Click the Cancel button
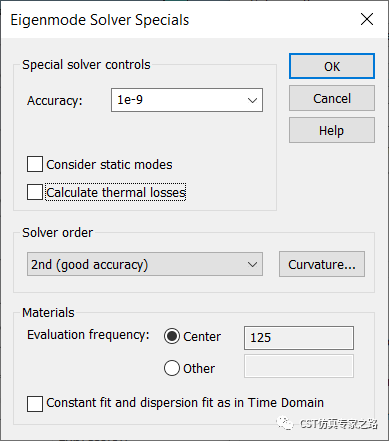Viewport: 389px width, 441px height. point(332,98)
